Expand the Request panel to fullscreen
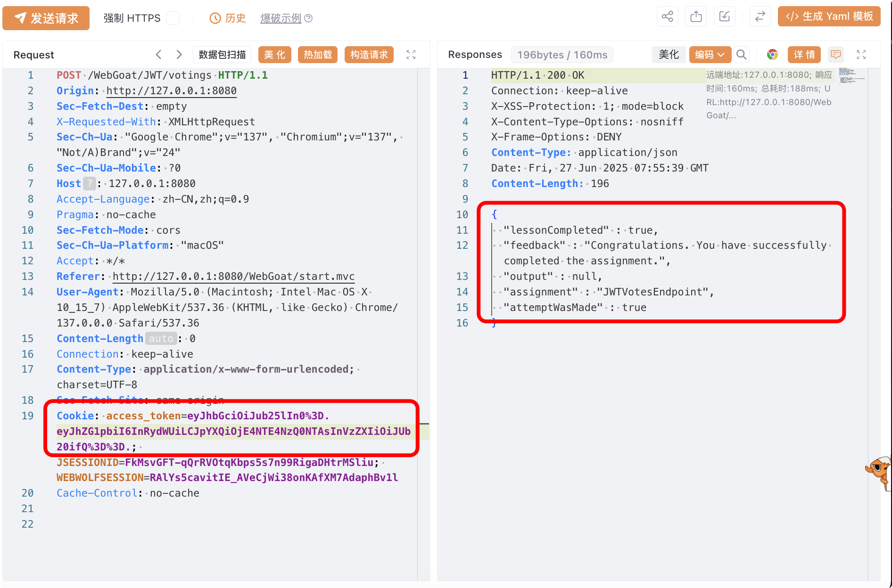 [x=411, y=55]
